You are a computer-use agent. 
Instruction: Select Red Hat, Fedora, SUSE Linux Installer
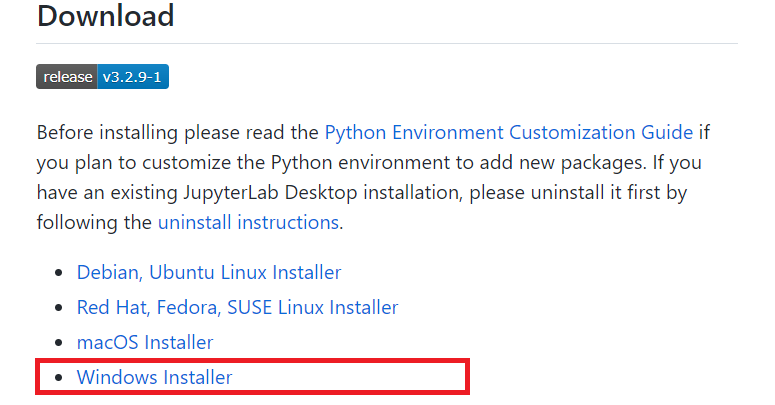pos(237,307)
